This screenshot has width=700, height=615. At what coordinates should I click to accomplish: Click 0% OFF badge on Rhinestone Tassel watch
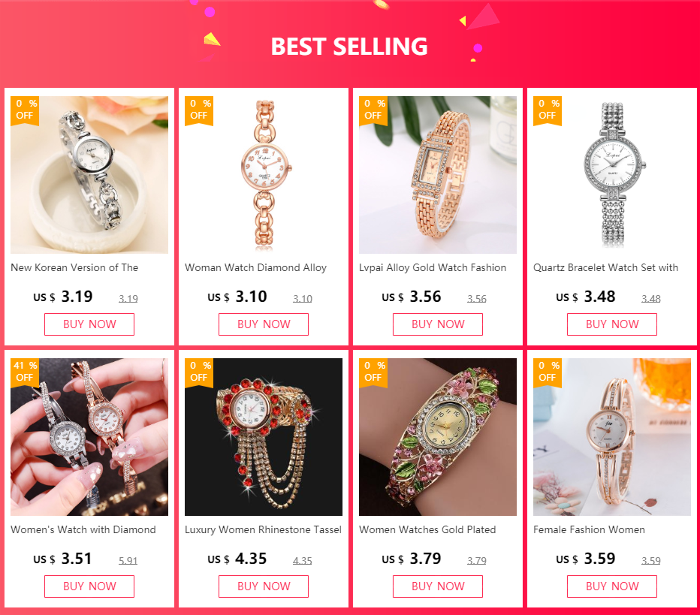click(x=199, y=372)
